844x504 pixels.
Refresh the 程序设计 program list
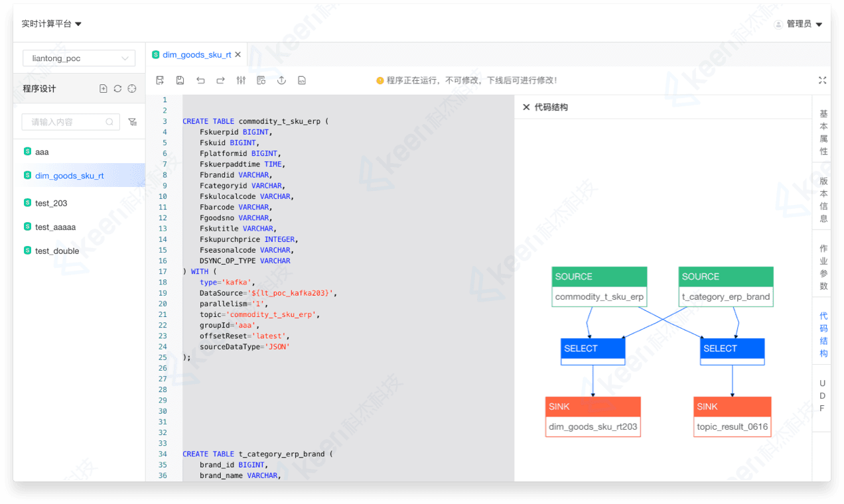pyautogui.click(x=117, y=89)
